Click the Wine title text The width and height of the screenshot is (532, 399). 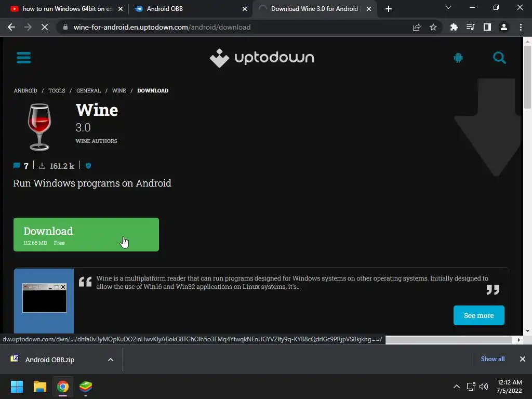pos(97,110)
